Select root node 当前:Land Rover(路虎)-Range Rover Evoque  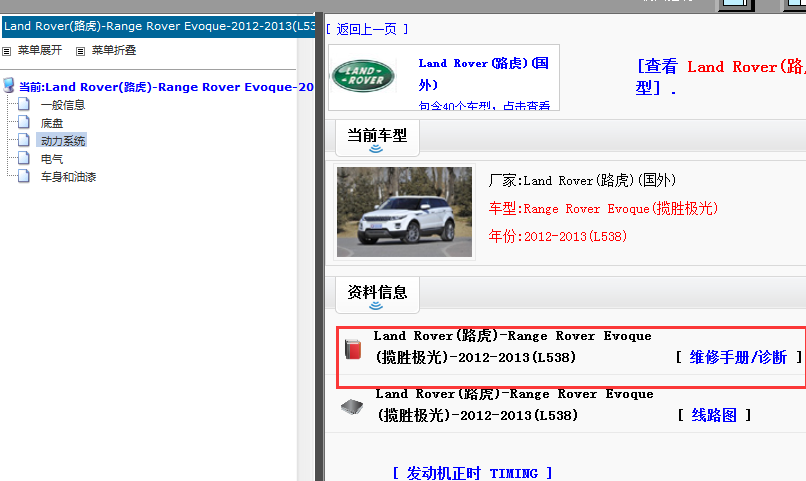coord(166,87)
